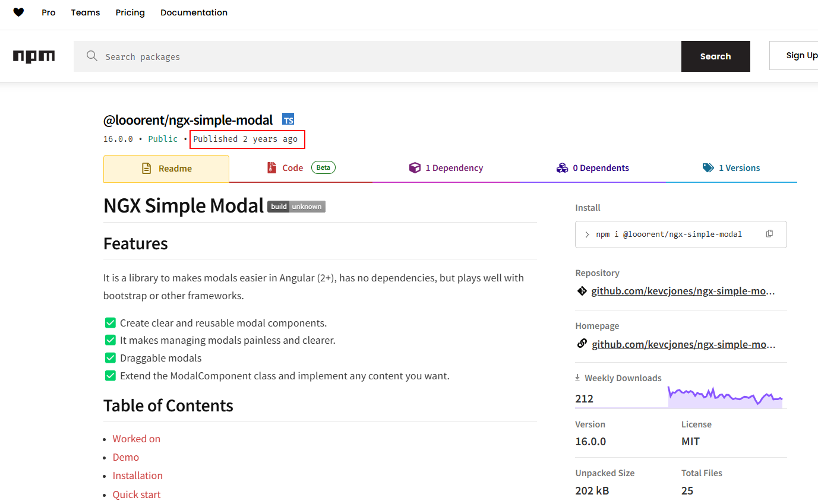Go to the Pricing page
The width and height of the screenshot is (818, 504).
click(130, 12)
